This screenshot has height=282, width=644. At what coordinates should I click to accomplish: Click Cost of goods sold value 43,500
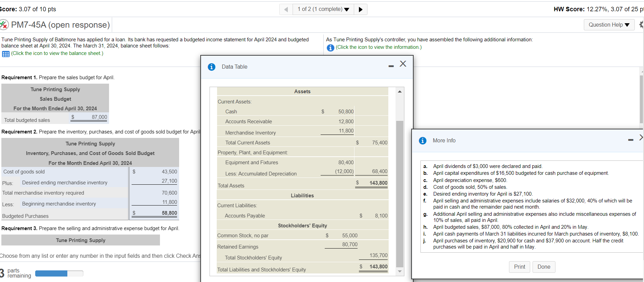click(155, 172)
